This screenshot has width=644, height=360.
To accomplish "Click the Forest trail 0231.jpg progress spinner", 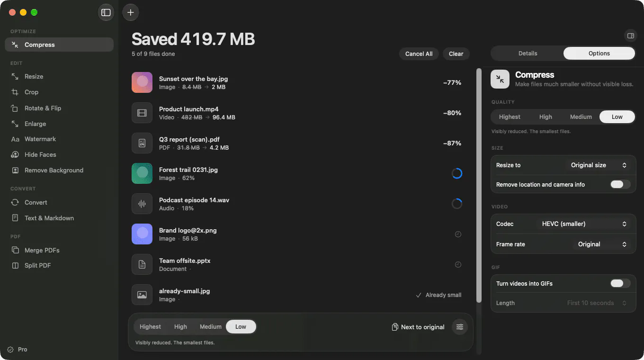I will pos(456,173).
